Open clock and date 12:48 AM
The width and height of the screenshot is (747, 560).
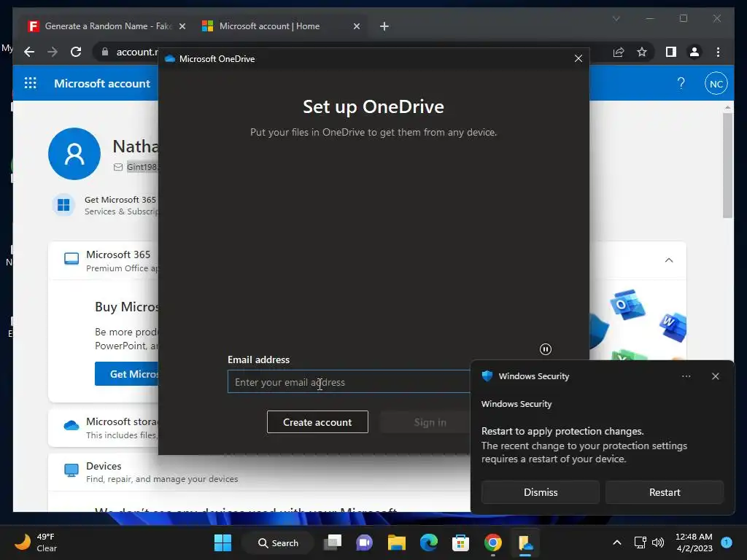(694, 542)
